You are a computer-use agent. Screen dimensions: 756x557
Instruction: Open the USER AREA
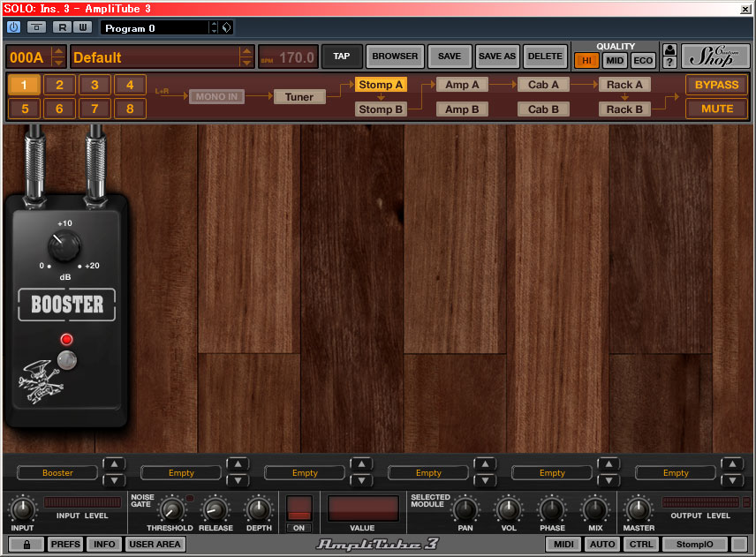tap(155, 545)
